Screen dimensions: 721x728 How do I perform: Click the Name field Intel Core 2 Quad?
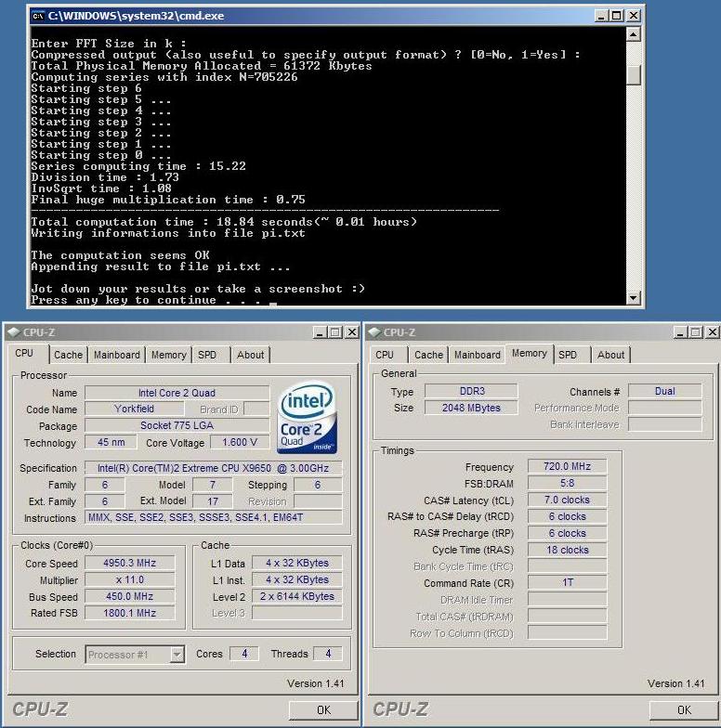point(177,393)
